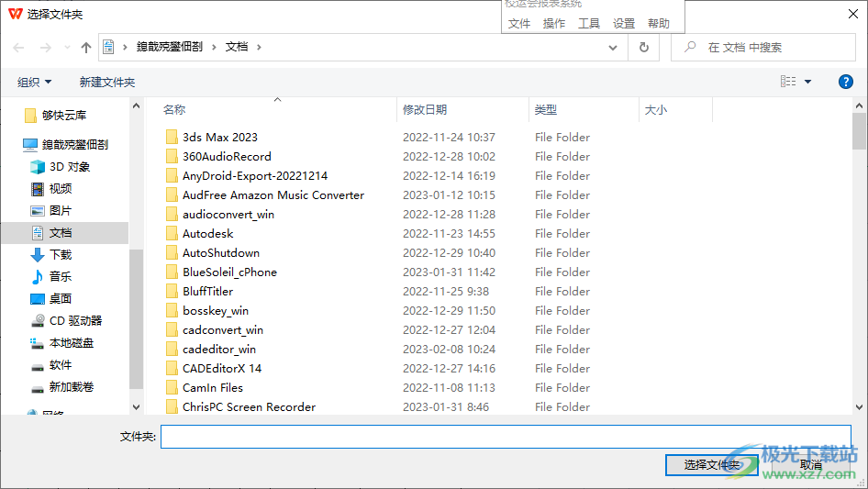Click the Forward navigation arrow
Viewport: 868px width, 489px height.
(x=45, y=48)
